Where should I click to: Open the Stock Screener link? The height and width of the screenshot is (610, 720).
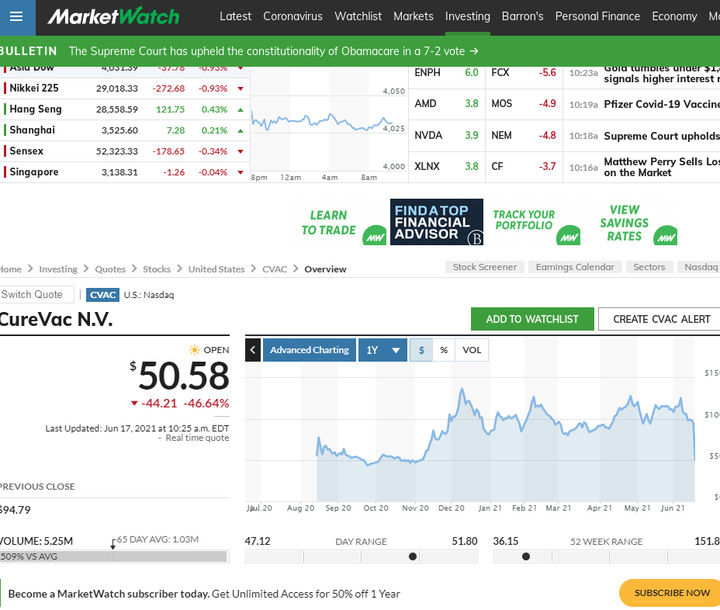click(x=484, y=267)
